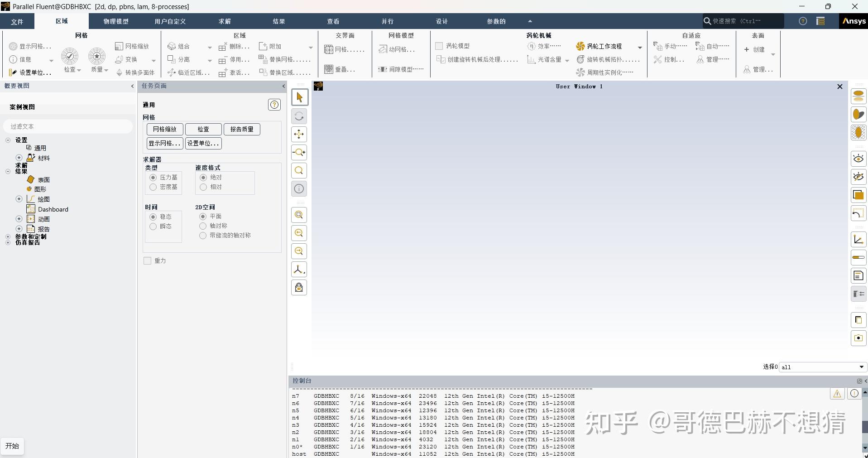Collapse the 设置 tree node
Screen dimensions: 868x458
[x=8, y=140]
